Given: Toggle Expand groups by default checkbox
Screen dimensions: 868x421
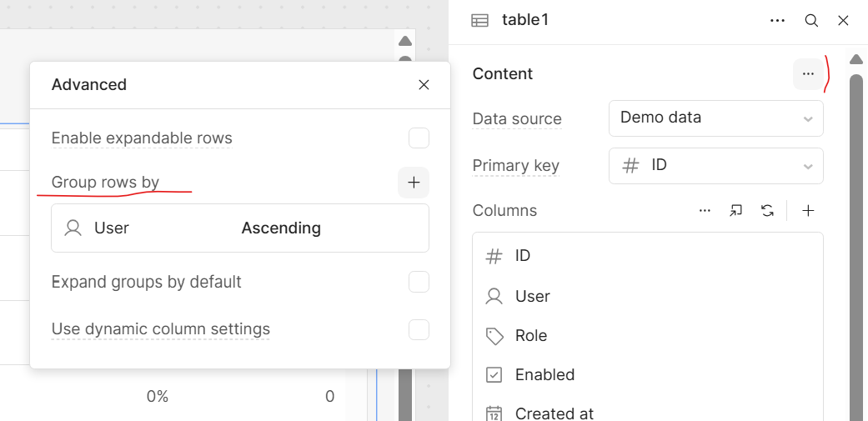Looking at the screenshot, I should [419, 282].
